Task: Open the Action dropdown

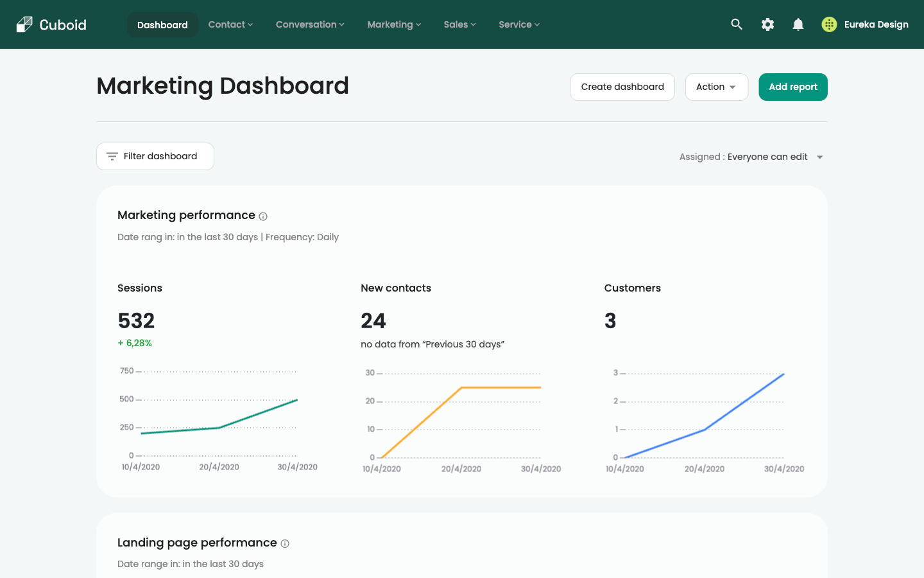Action: click(x=716, y=87)
